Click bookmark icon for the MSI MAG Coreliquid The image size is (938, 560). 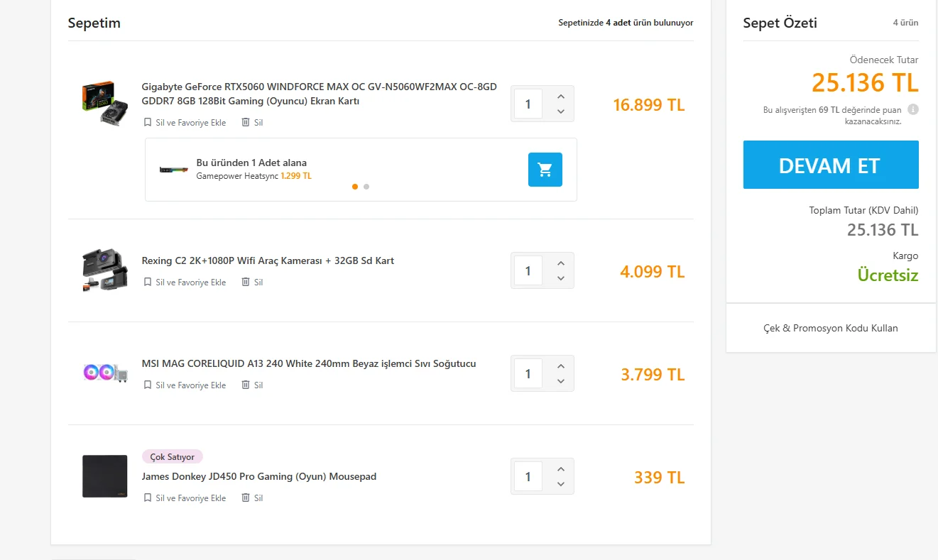(x=148, y=385)
